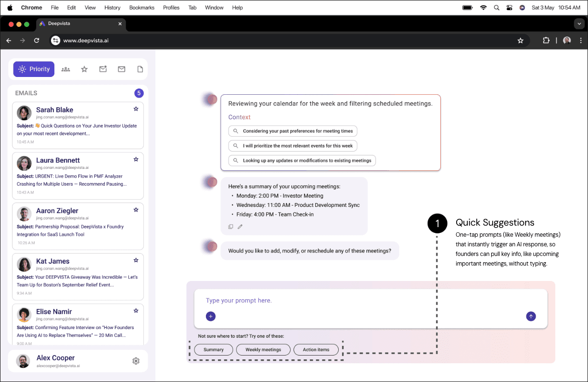Go forward with the browser forward arrow
This screenshot has width=588, height=382.
[23, 41]
